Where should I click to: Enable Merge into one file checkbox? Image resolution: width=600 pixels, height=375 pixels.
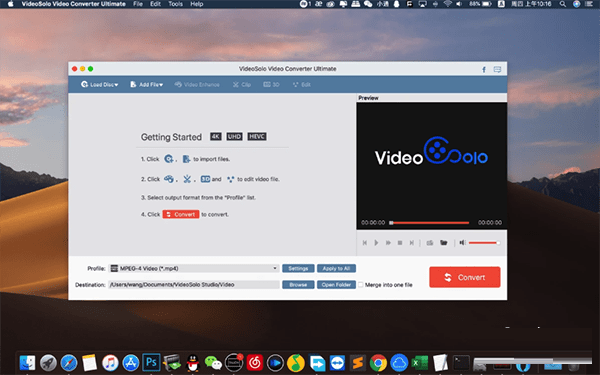(360, 284)
